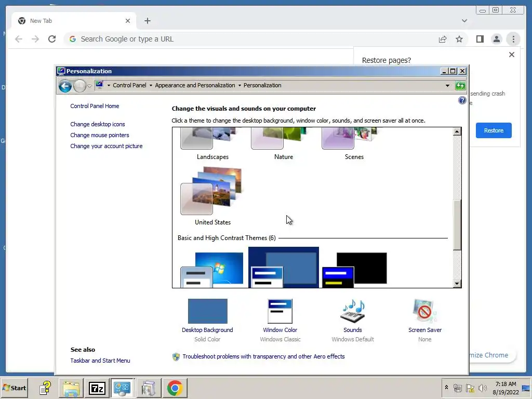Click the theme list scroll down arrow
Screen dimensions: 532x399
click(457, 284)
